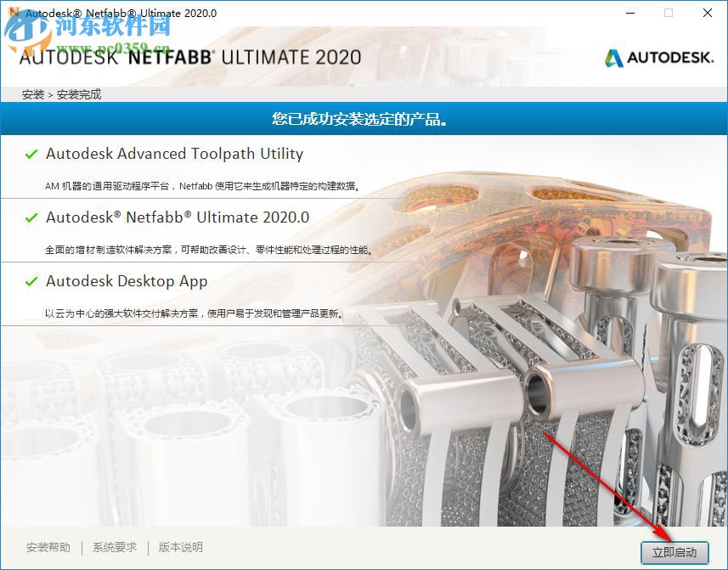Click the AUTODESK logo in the top-right corner
The height and width of the screenshot is (570, 728).
pos(658,58)
